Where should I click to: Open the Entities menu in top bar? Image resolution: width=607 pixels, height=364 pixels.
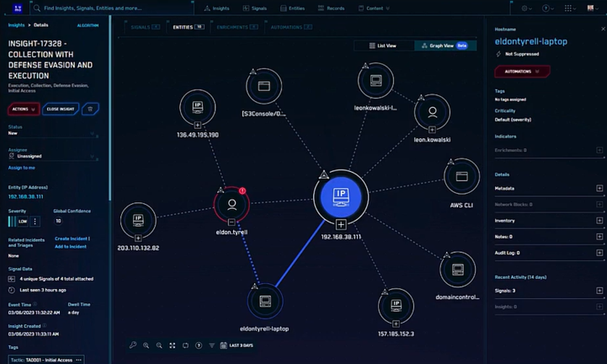point(293,8)
